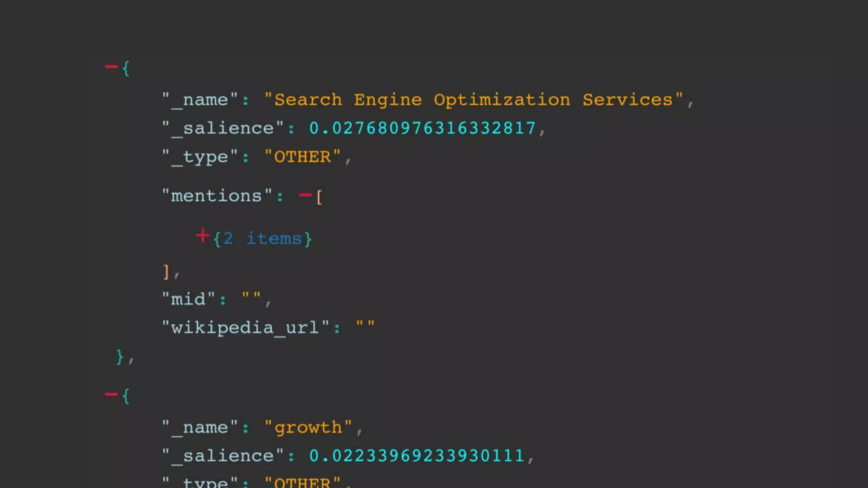Expand the collapsed 2 items object

[x=203, y=236]
